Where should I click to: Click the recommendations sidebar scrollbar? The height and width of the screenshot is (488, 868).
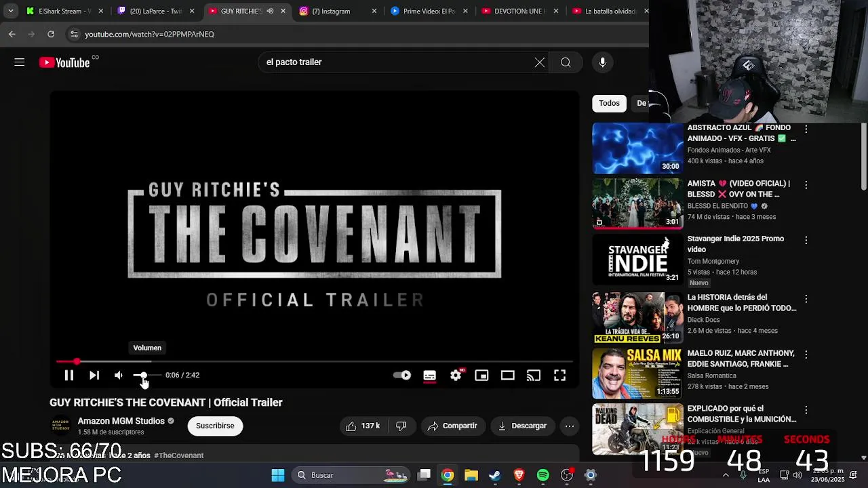(863, 156)
